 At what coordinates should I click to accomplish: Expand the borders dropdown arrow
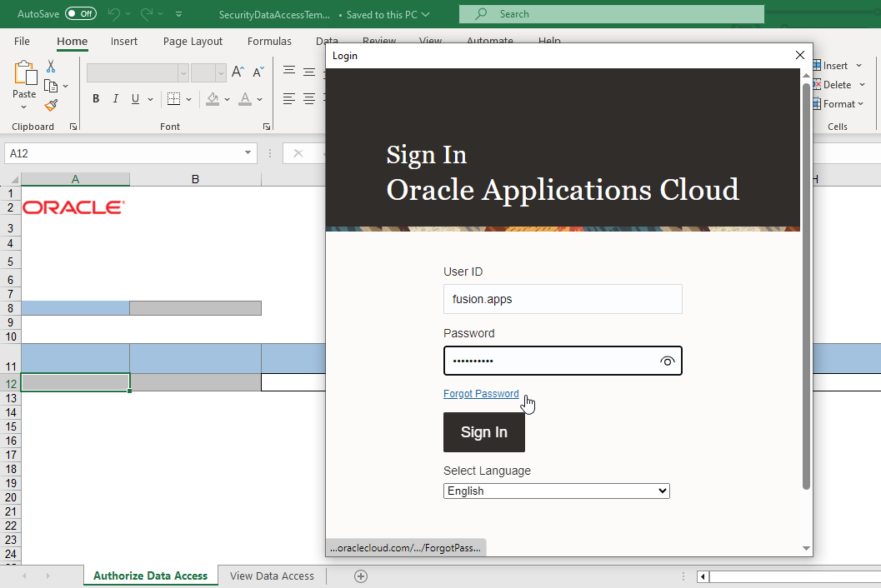pyautogui.click(x=188, y=99)
